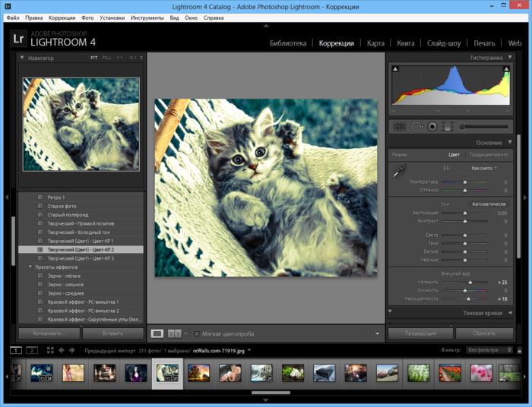This screenshot has width=532, height=407.
Task: Select the sunset thumbnail in filmstrip
Action: tap(199, 373)
